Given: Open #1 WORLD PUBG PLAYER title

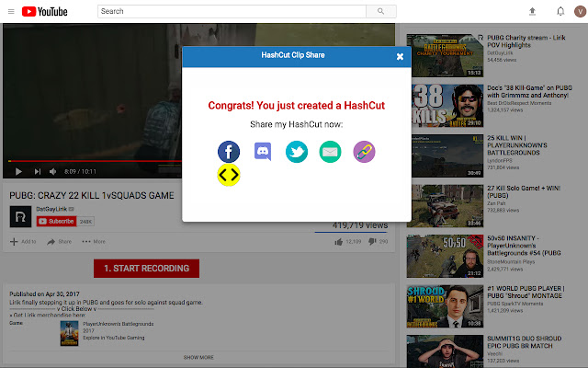Looking at the screenshot, I should click(526, 293).
